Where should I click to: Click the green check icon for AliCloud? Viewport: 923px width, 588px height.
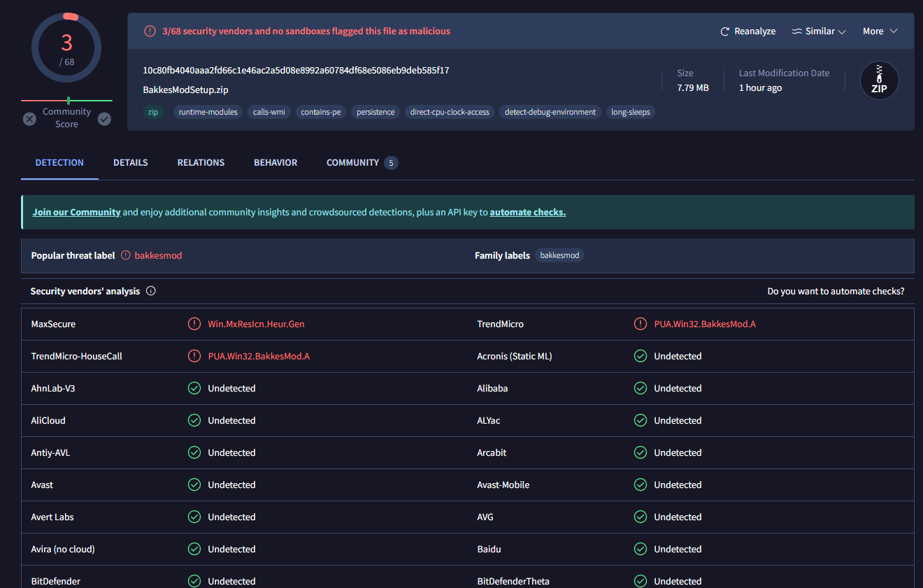coord(194,420)
